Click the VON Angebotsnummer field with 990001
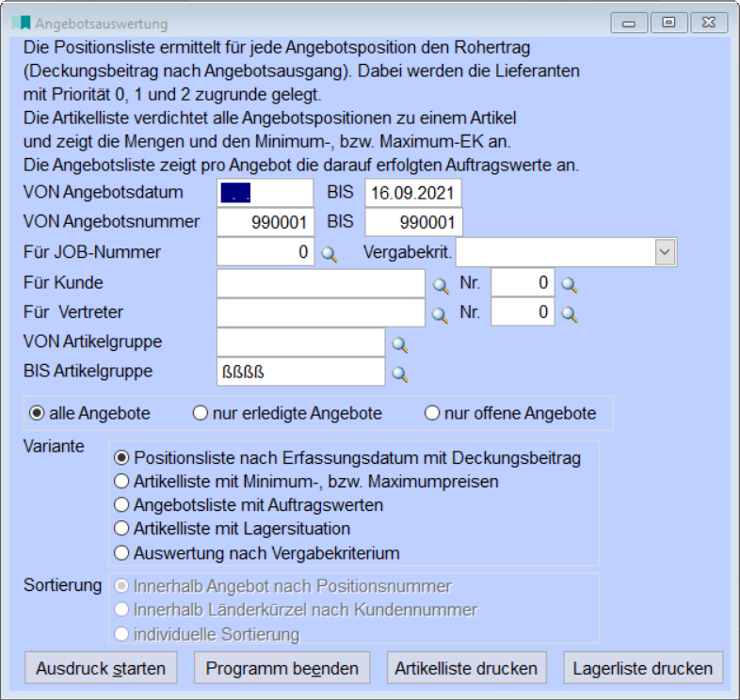The height and width of the screenshot is (700, 740). coord(265,222)
